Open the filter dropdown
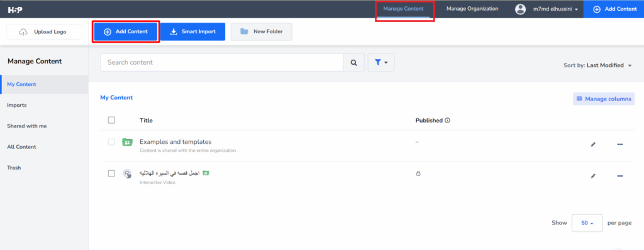Image resolution: width=644 pixels, height=250 pixels. click(x=381, y=62)
